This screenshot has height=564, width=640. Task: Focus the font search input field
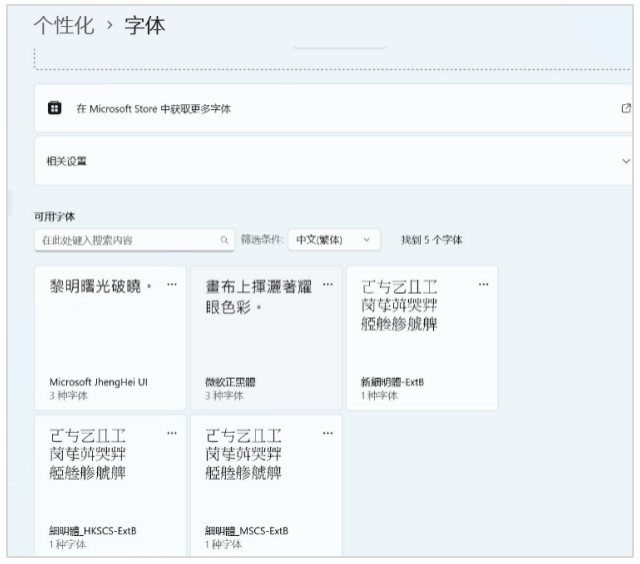pos(134,240)
